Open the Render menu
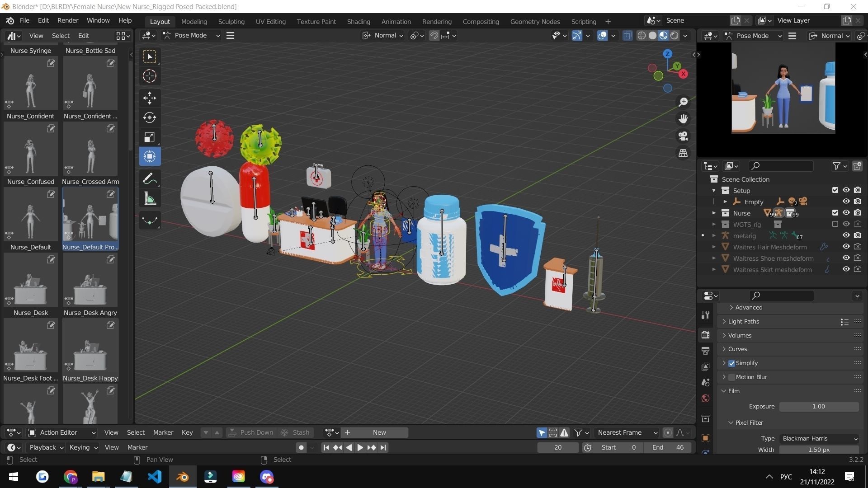868x488 pixels. tap(68, 20)
